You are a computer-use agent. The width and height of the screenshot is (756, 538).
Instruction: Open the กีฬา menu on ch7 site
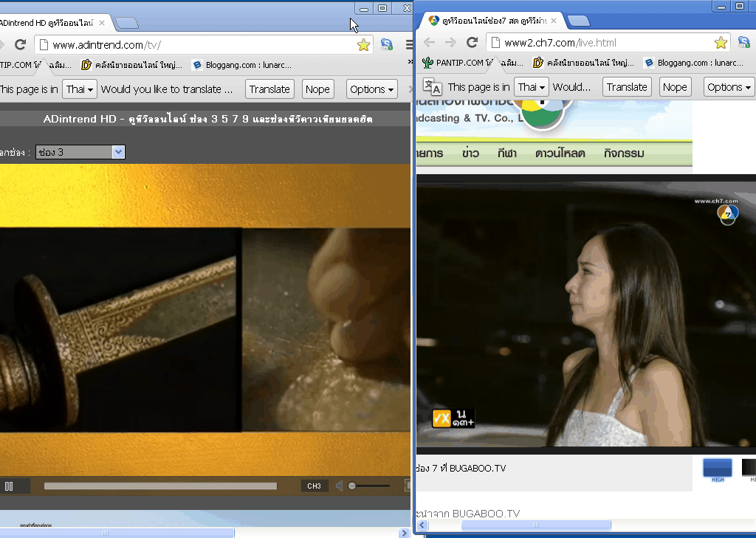point(507,154)
